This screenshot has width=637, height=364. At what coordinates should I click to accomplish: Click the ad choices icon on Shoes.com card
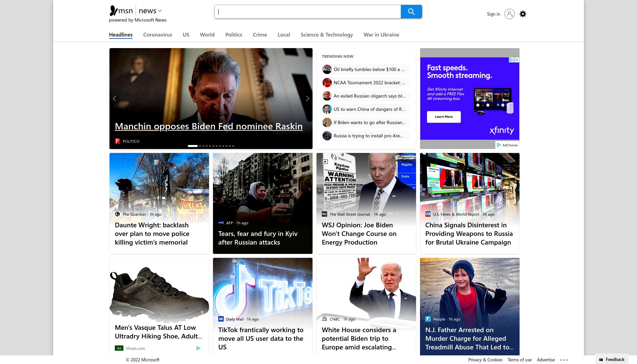click(x=198, y=348)
